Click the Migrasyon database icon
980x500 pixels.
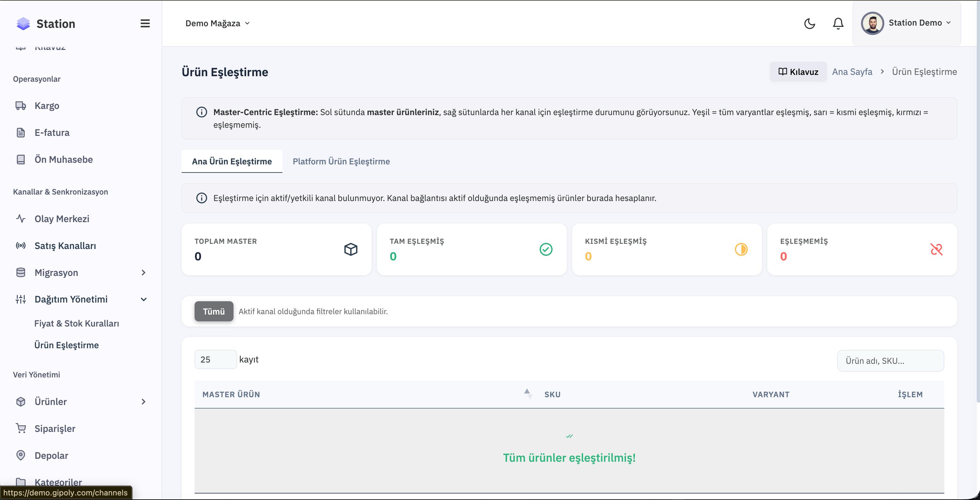tap(21, 272)
